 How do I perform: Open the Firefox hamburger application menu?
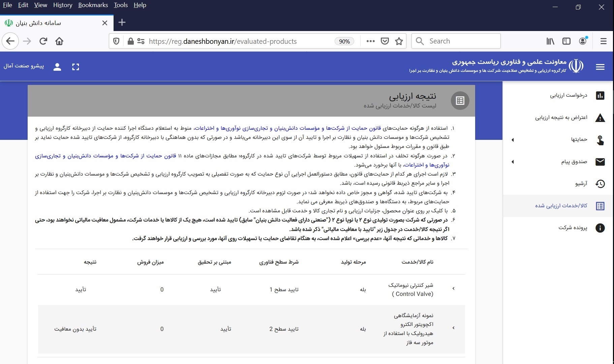604,41
